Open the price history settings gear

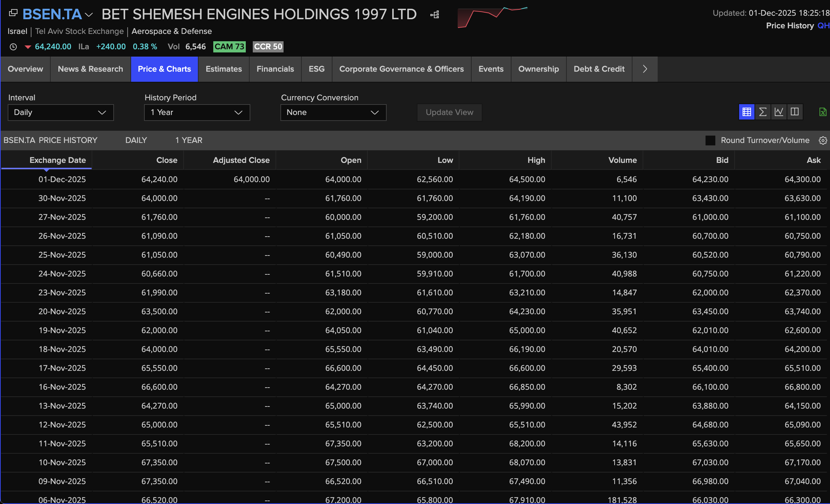pos(823,141)
